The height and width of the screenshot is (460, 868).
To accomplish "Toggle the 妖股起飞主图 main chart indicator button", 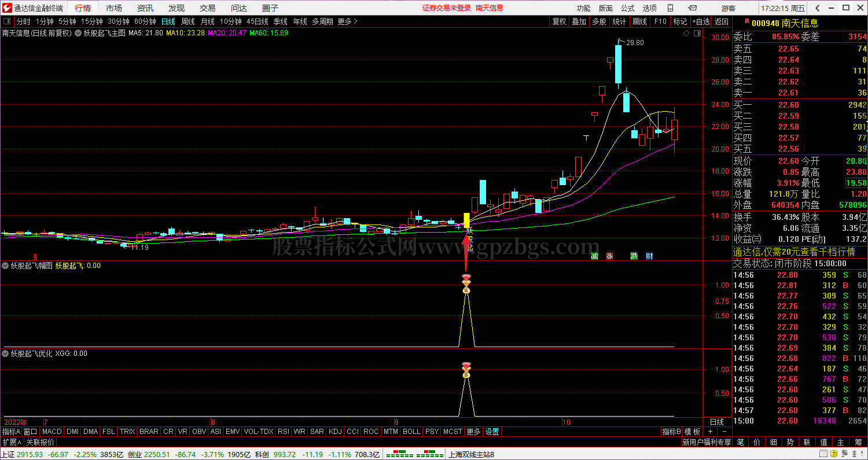I will [x=78, y=33].
